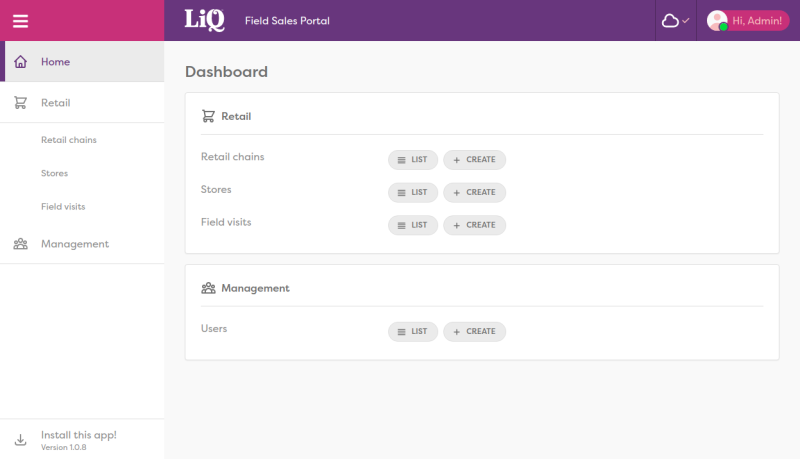
Task: Click the Retail cart icon in sidebar
Action: point(20,103)
